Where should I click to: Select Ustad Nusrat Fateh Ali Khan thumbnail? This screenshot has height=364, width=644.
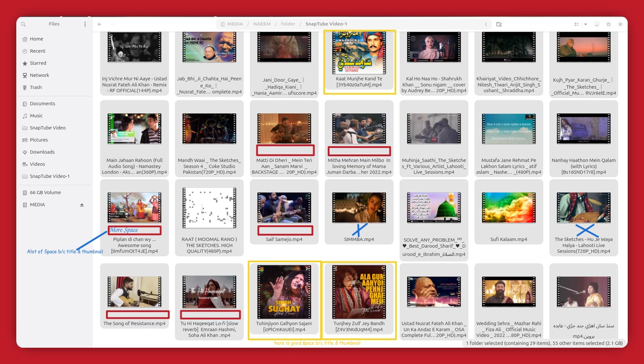point(434,292)
